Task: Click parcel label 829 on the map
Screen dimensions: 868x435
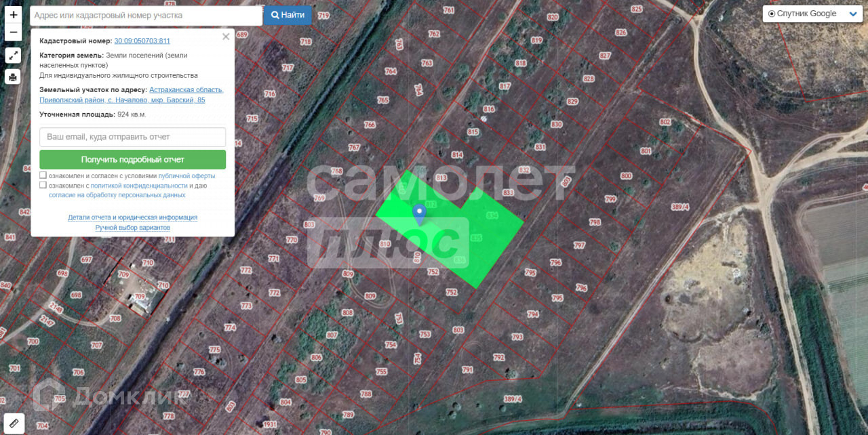Action: (572, 102)
